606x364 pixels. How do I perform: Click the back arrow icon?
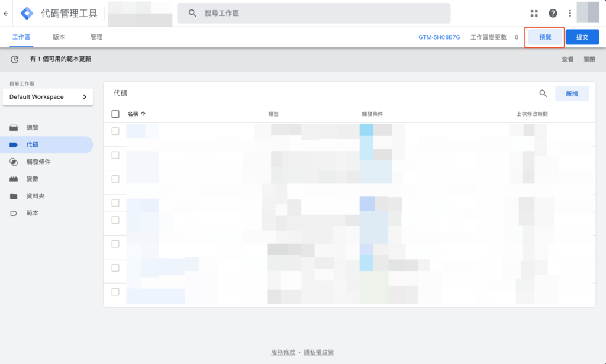click(x=6, y=14)
